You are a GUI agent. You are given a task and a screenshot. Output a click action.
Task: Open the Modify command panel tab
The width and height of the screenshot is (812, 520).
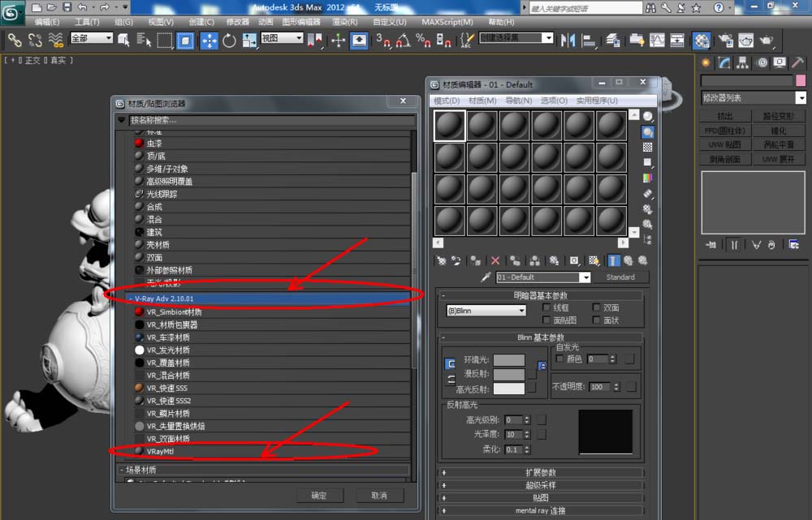(x=724, y=63)
